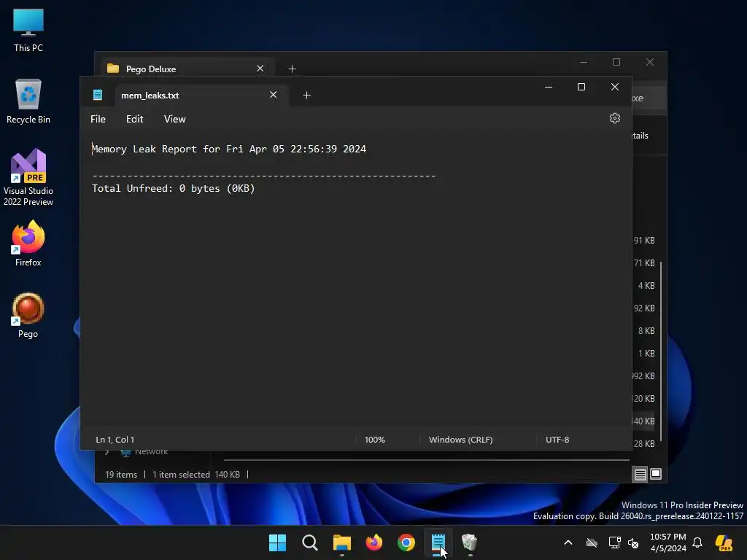This screenshot has width=747, height=560.
Task: Select the 91 KB file row in Explorer
Action: click(644, 241)
